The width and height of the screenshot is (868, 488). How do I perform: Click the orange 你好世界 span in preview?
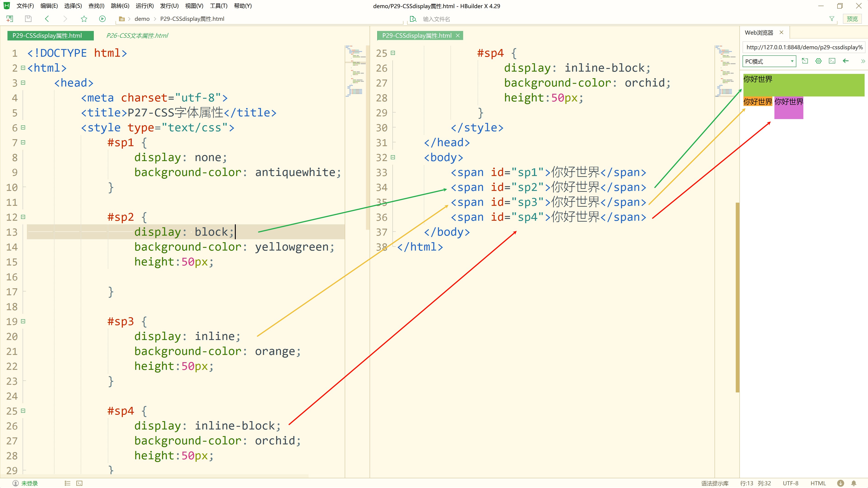(x=757, y=101)
